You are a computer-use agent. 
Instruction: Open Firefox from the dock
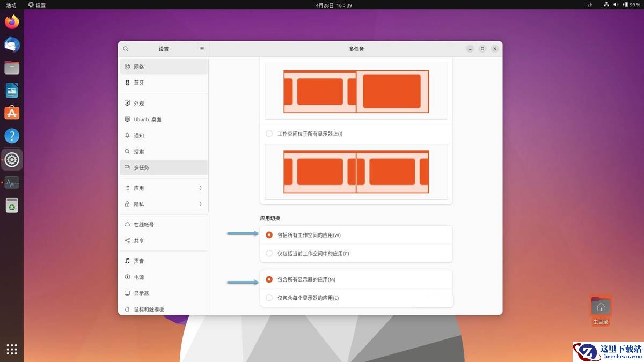click(x=12, y=22)
